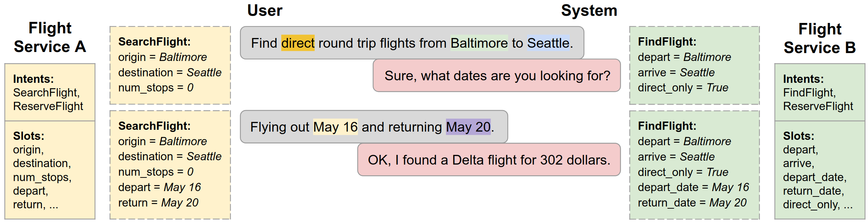The width and height of the screenshot is (868, 223).
Task: Click the blue highlighted "Seattle" in user message
Action: (548, 43)
